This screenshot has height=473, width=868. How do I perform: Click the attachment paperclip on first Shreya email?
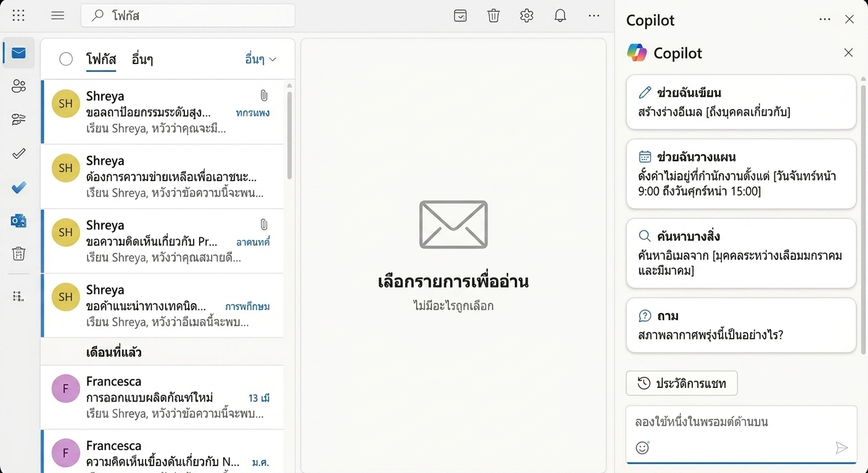point(264,95)
